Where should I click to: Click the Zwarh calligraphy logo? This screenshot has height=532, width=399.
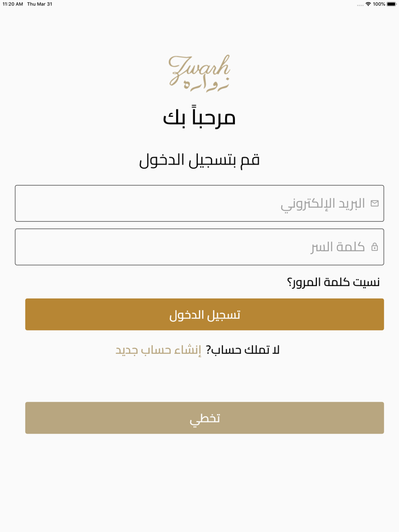click(x=199, y=71)
